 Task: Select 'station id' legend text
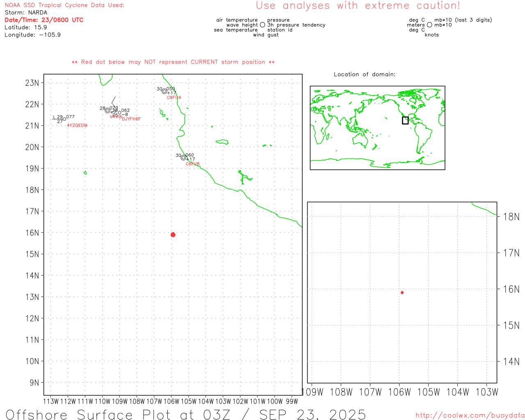(280, 30)
